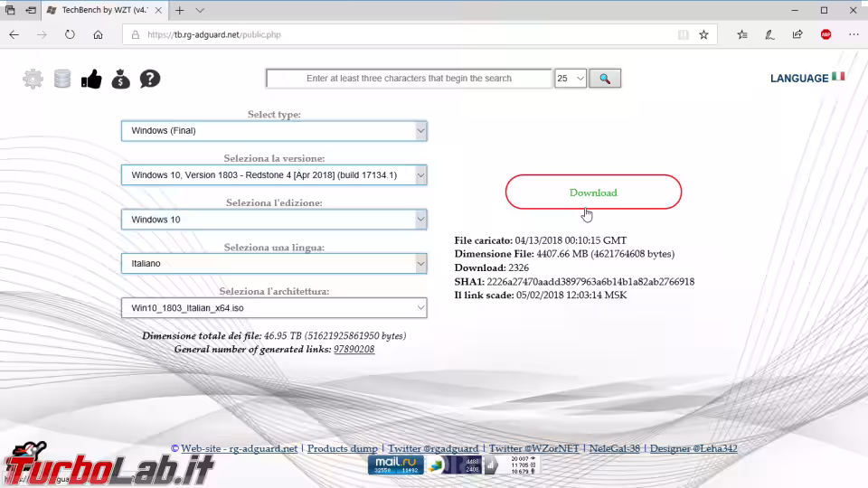Open reading view book icon

click(684, 34)
